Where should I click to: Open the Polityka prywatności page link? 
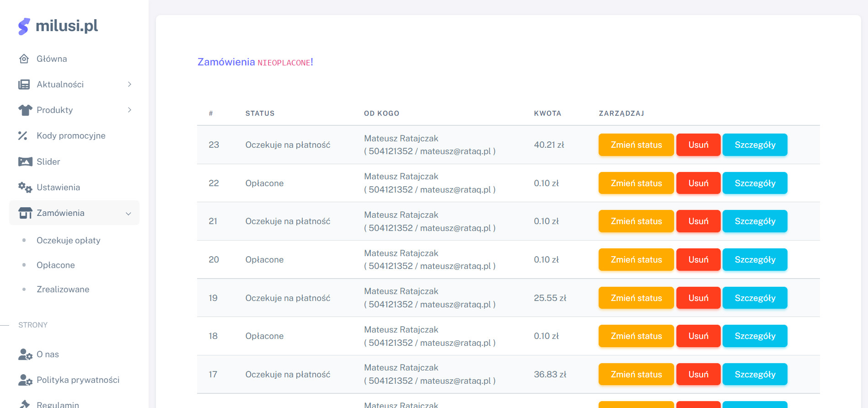[74, 380]
